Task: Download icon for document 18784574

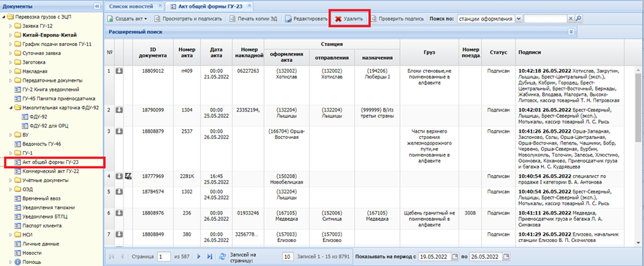Action: [x=119, y=192]
